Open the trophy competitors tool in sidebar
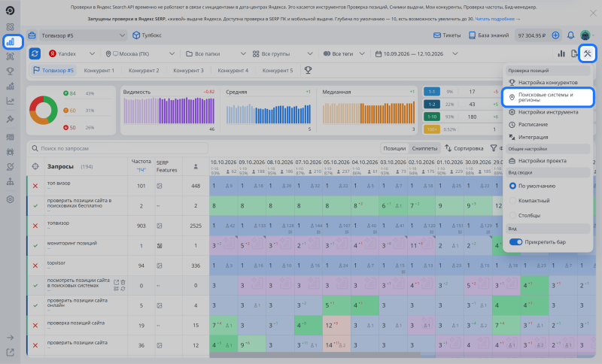The image size is (602, 364). coord(11,71)
